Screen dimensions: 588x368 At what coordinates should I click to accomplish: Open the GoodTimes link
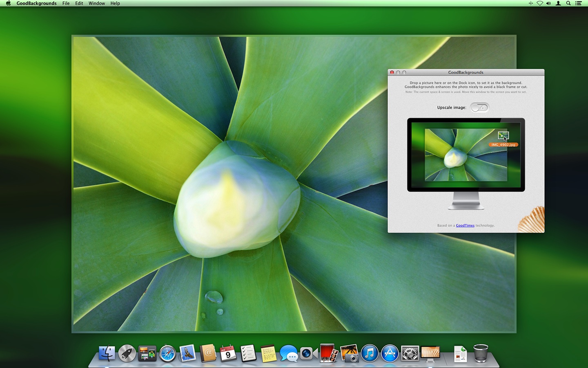[x=465, y=225]
